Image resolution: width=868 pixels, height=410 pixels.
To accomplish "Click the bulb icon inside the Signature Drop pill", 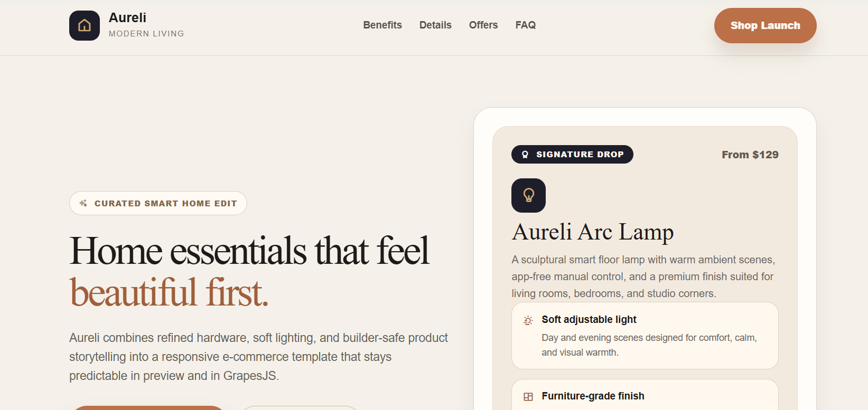I will pyautogui.click(x=524, y=154).
